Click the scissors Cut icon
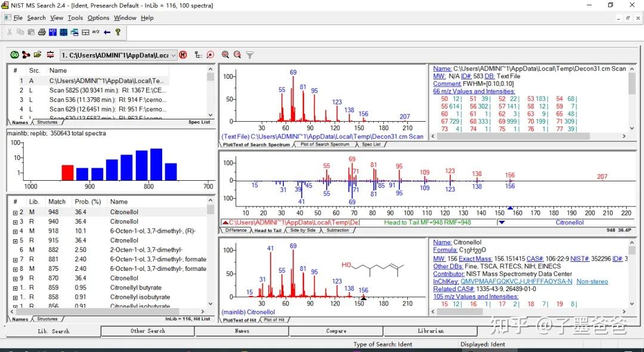This screenshot has width=644, height=352. coord(9,32)
